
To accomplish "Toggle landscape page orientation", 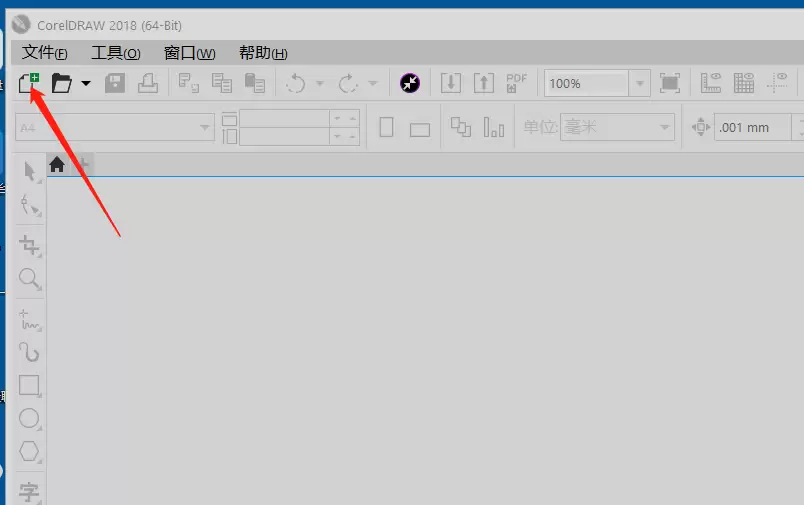I will click(x=419, y=130).
